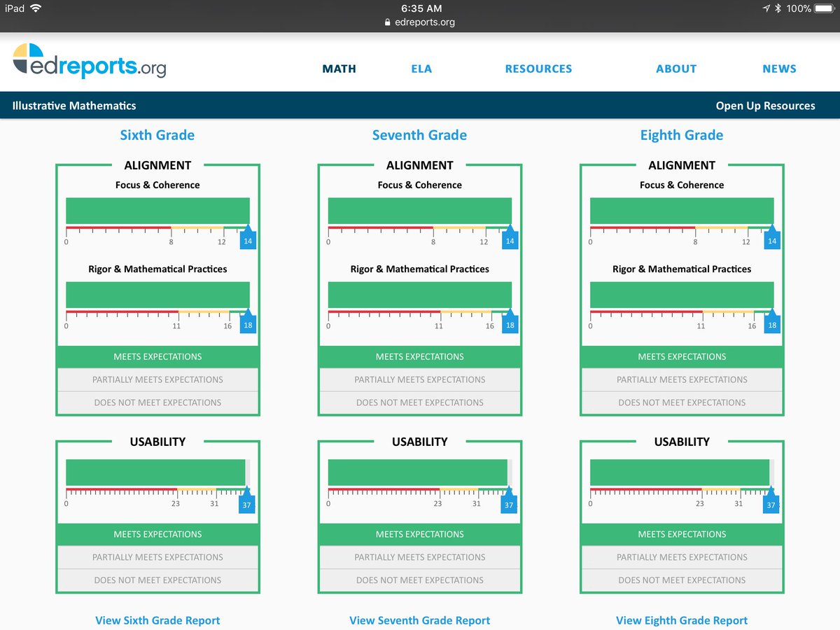Tap the location arrow status icon
840x630 pixels.
(766, 8)
